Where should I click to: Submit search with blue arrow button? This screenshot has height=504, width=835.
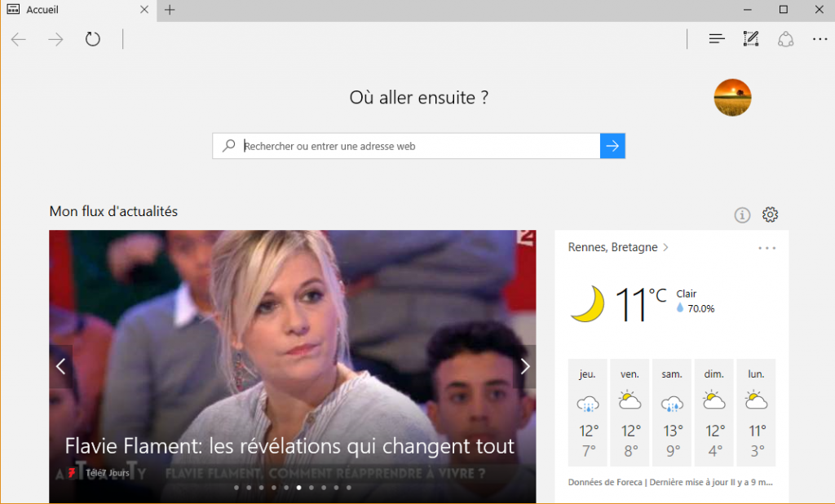click(612, 146)
